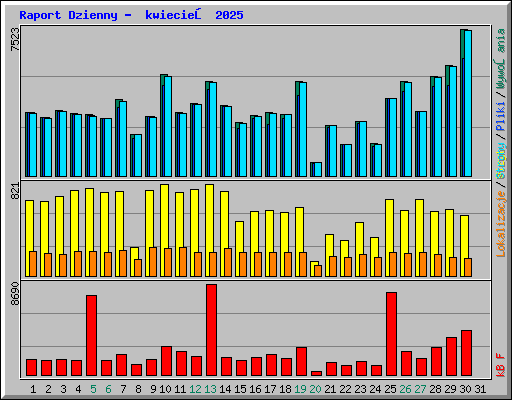Click the red KB bar for day 30

[x=467, y=353]
